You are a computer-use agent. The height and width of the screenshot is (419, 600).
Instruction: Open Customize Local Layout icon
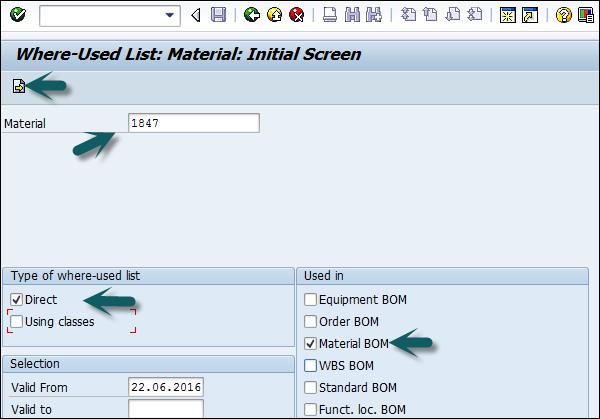[x=586, y=15]
